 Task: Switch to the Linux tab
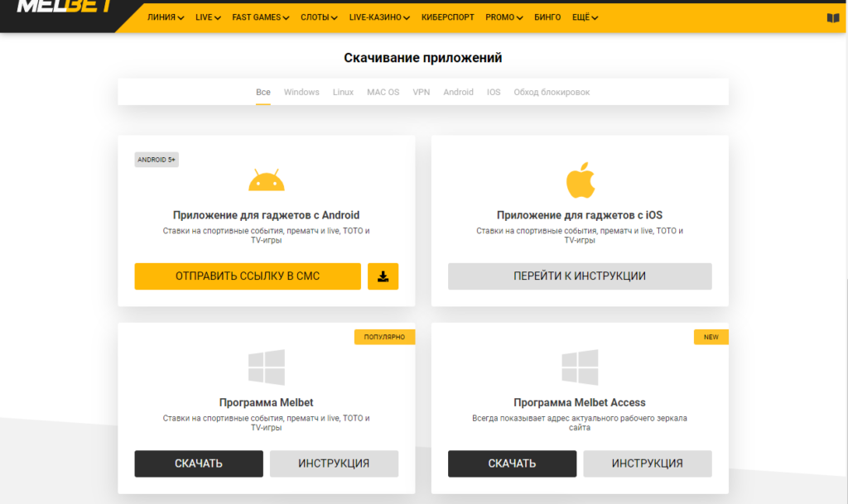343,93
